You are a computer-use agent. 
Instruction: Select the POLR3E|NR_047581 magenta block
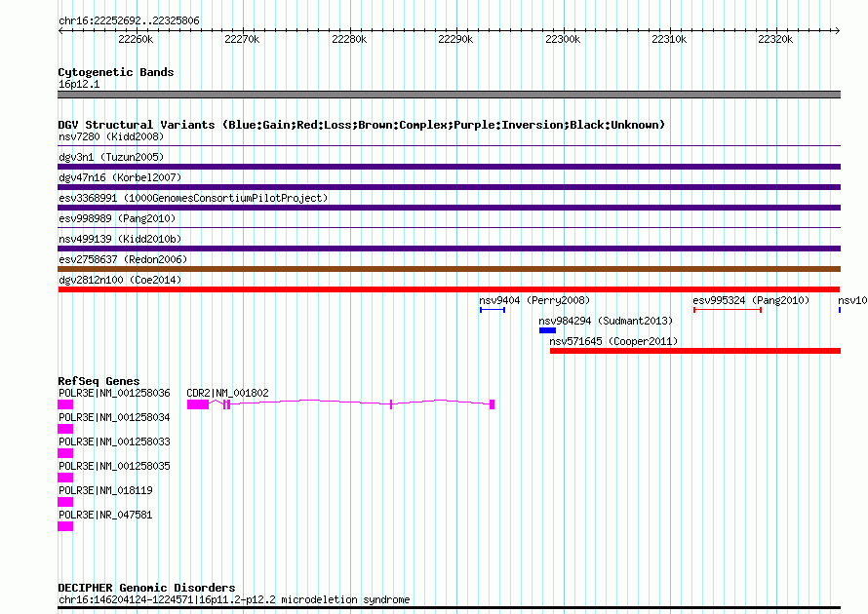coord(65,526)
